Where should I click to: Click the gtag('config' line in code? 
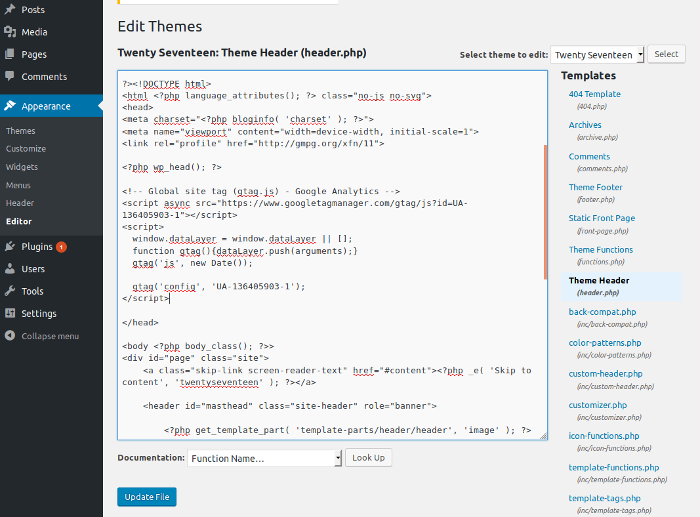pos(218,286)
